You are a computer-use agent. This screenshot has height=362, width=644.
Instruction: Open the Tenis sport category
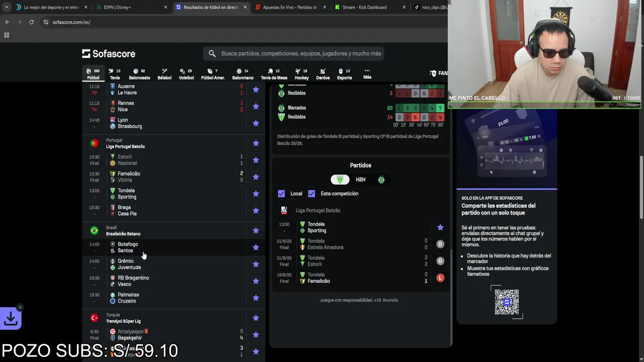pyautogui.click(x=115, y=74)
